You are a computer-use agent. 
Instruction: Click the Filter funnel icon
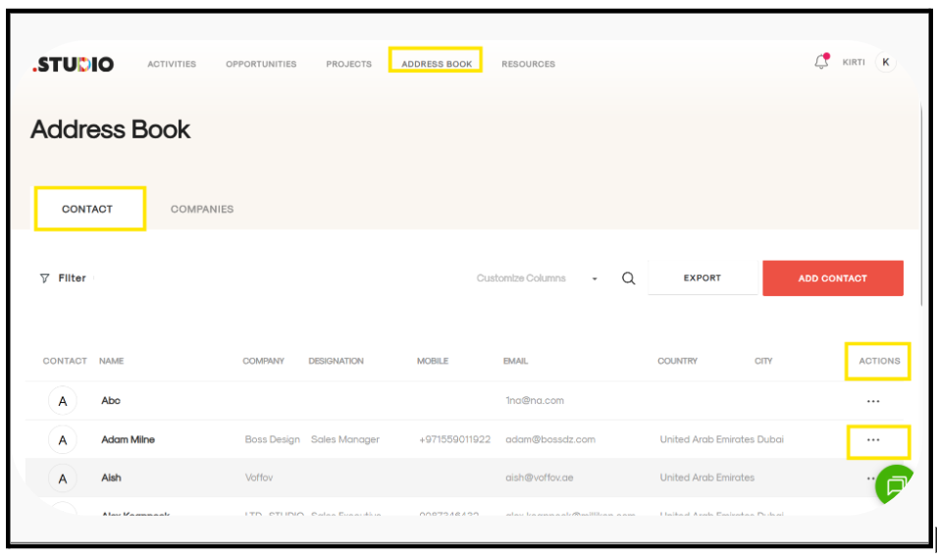point(45,279)
